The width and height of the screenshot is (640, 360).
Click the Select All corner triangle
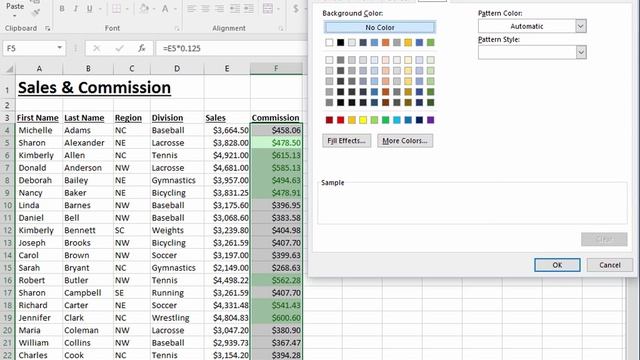click(x=9, y=69)
